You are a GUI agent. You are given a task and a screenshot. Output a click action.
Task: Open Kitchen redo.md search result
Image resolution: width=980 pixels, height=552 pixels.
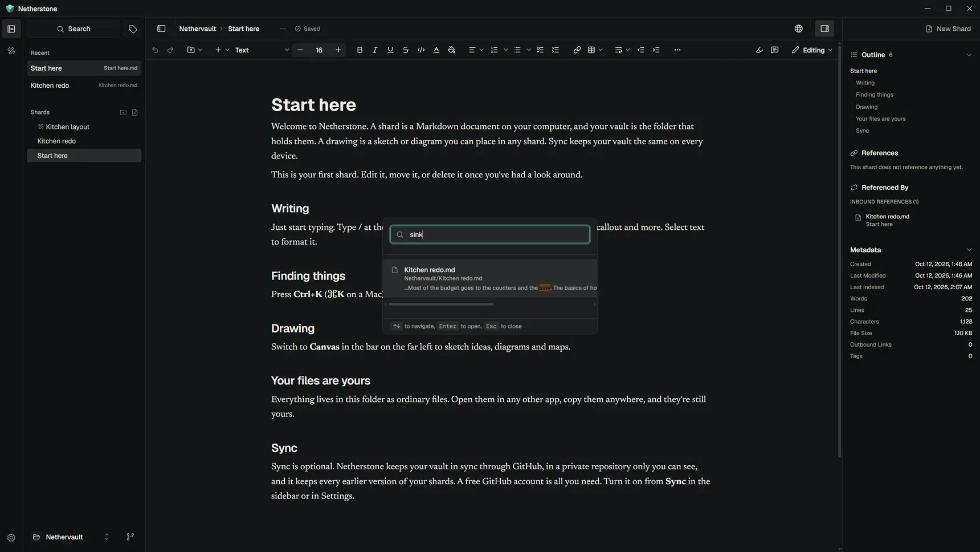(490, 278)
